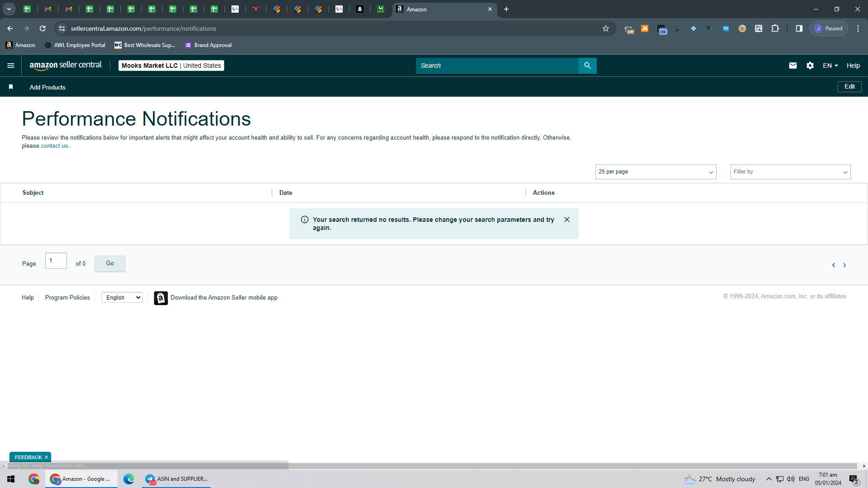Click the search magnifier button
The width and height of the screenshot is (868, 488).
587,66
